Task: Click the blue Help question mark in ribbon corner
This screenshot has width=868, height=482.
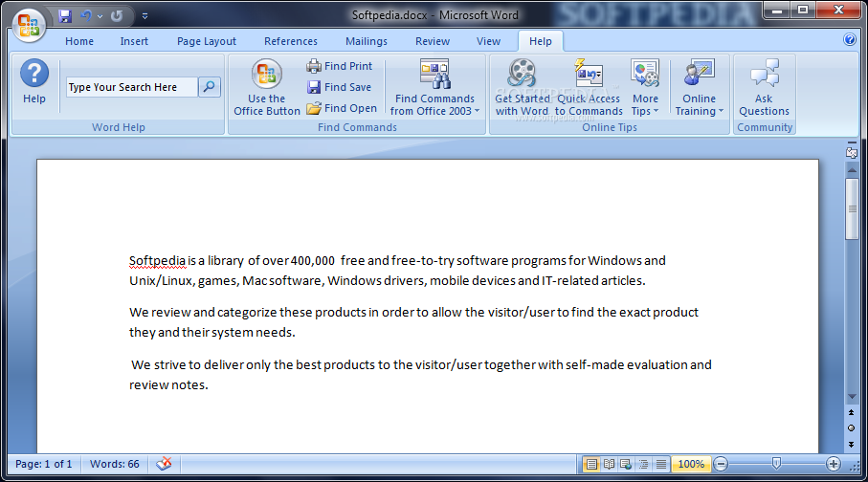Action: pyautogui.click(x=850, y=39)
